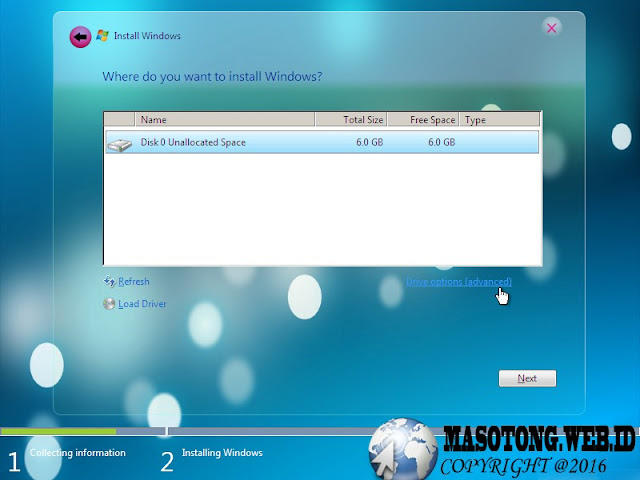
Task: Click the Windows flag logo icon
Action: click(x=102, y=36)
